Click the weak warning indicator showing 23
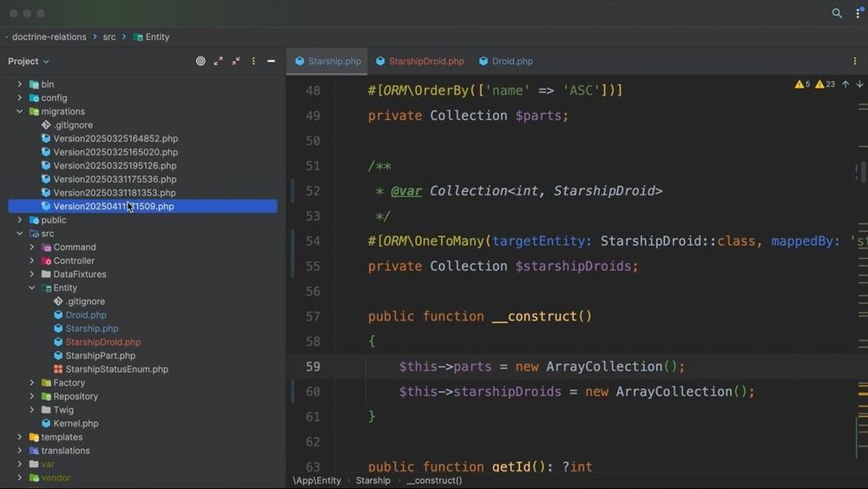 pyautogui.click(x=825, y=84)
